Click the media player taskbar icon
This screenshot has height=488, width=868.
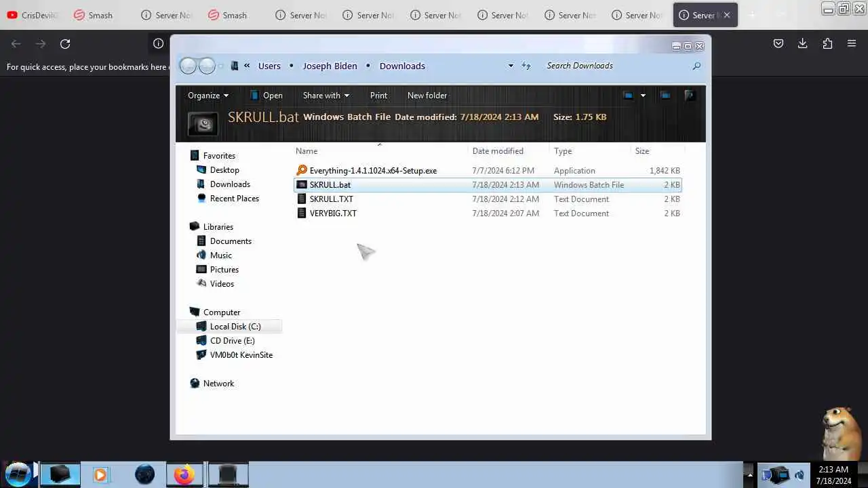pyautogui.click(x=100, y=474)
